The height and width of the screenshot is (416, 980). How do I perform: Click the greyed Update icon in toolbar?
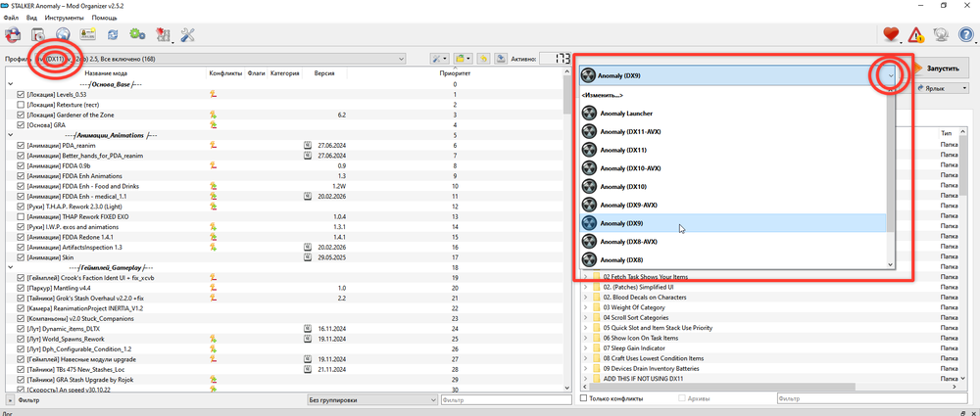click(941, 35)
